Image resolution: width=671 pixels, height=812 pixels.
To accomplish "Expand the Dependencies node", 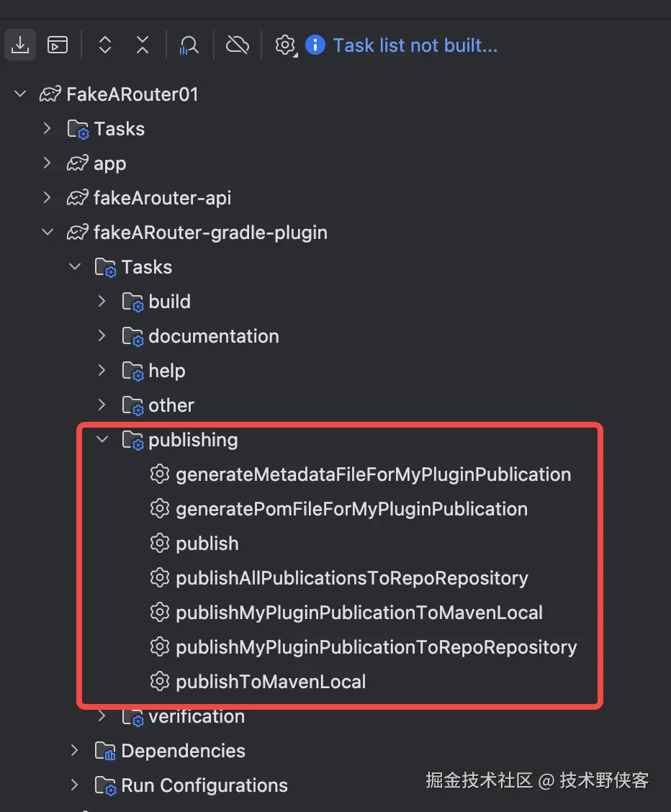I will tap(75, 751).
